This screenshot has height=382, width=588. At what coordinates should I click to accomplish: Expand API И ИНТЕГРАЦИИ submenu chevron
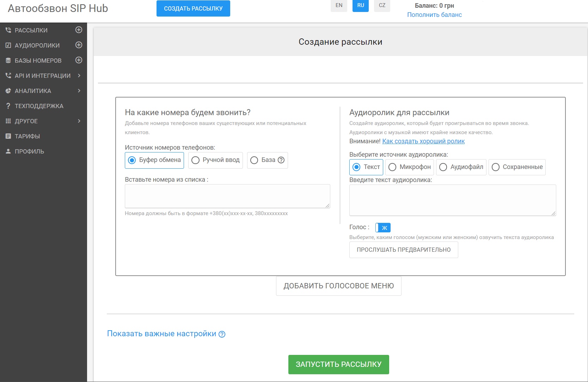[x=79, y=76]
